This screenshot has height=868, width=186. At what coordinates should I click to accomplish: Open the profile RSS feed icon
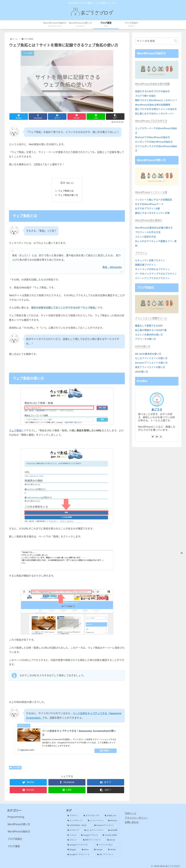coord(161,436)
